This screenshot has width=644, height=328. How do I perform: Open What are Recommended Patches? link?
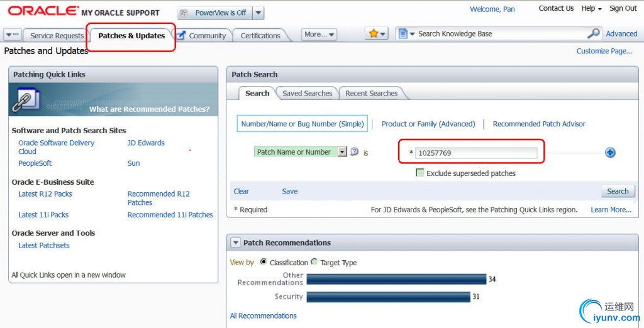click(150, 109)
